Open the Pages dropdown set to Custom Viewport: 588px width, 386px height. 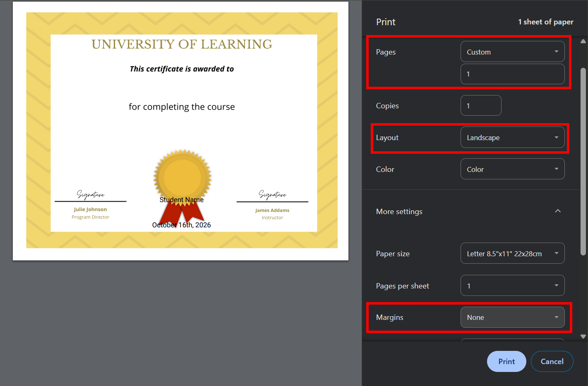point(512,52)
